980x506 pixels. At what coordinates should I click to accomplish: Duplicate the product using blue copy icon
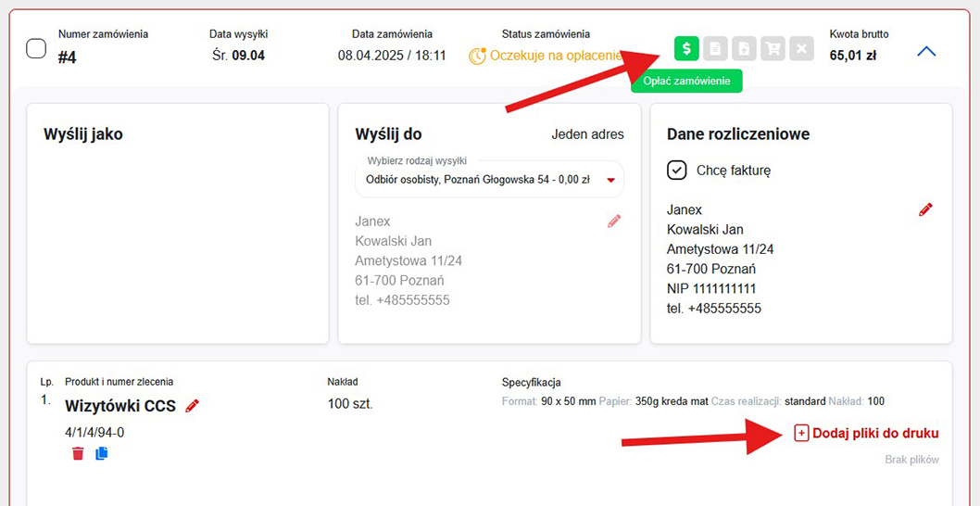pos(102,453)
